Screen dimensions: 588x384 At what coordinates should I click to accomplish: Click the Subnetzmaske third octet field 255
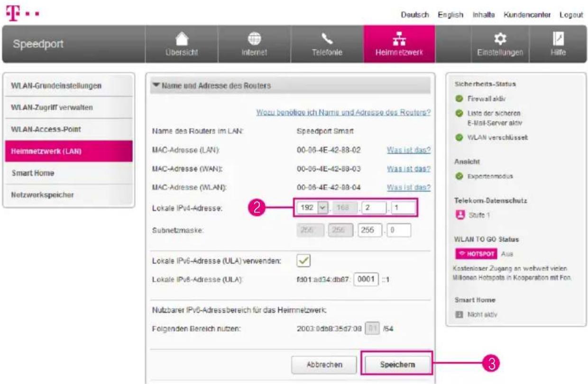click(x=371, y=230)
